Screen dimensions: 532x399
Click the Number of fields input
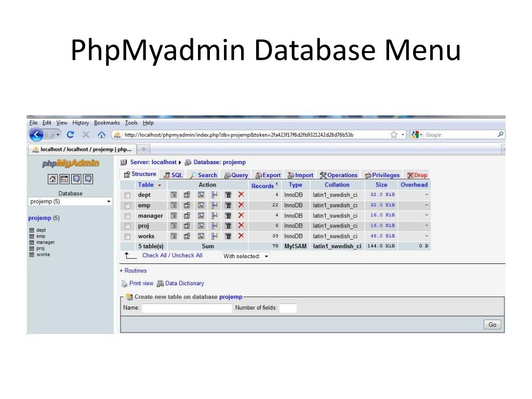click(288, 308)
